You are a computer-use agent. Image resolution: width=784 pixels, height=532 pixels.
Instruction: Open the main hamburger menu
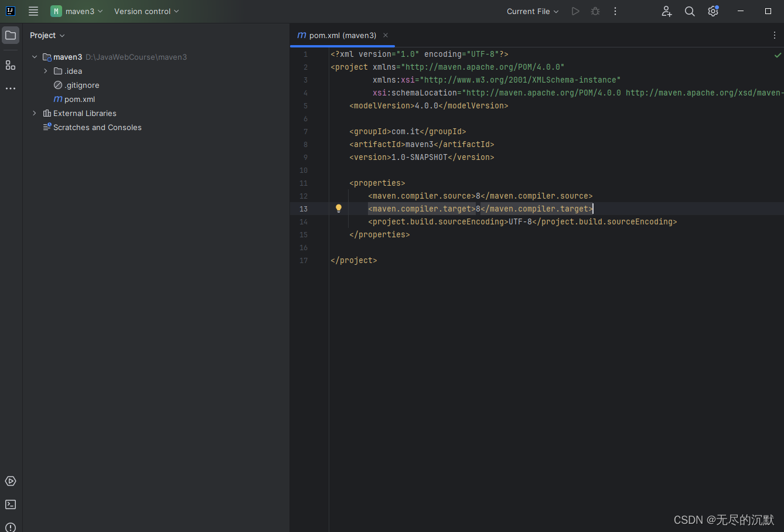(33, 11)
